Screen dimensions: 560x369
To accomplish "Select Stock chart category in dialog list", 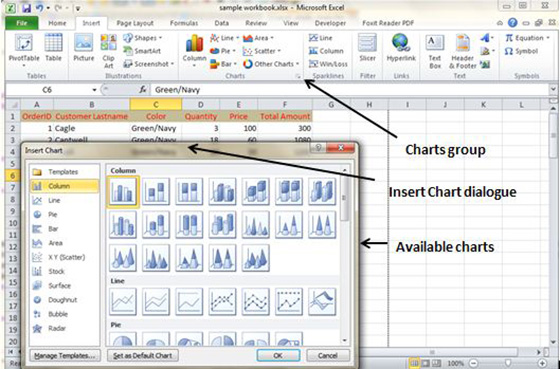I will 65,271.
